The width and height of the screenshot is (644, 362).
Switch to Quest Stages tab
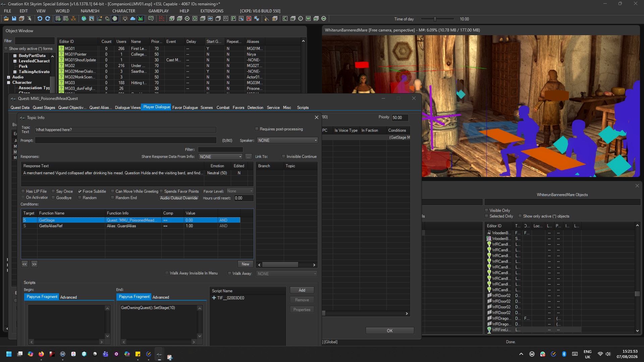pos(44,108)
